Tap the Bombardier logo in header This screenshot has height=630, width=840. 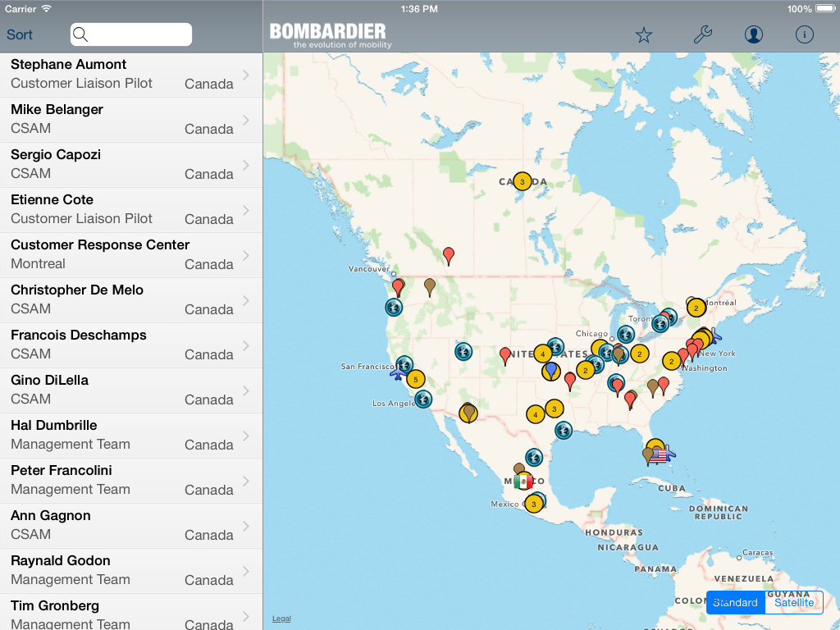coord(331,35)
